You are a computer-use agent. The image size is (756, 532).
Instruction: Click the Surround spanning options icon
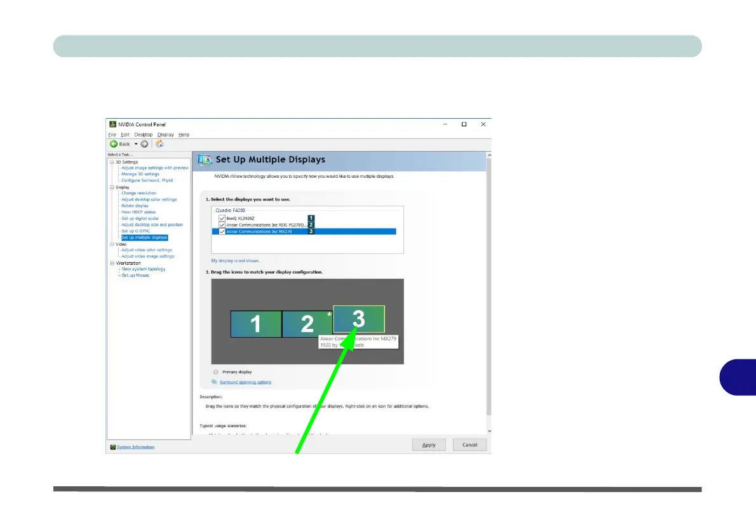click(214, 382)
